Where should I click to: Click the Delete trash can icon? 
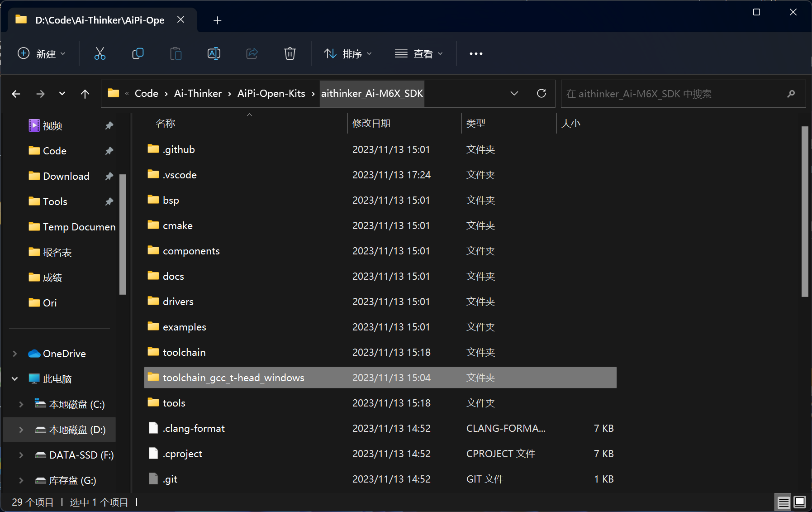tap(290, 53)
